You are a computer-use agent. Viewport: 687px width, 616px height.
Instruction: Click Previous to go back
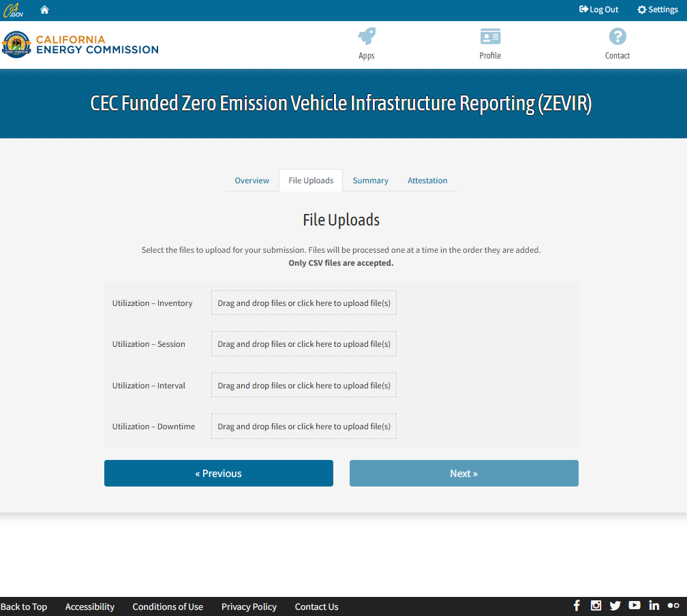point(218,473)
